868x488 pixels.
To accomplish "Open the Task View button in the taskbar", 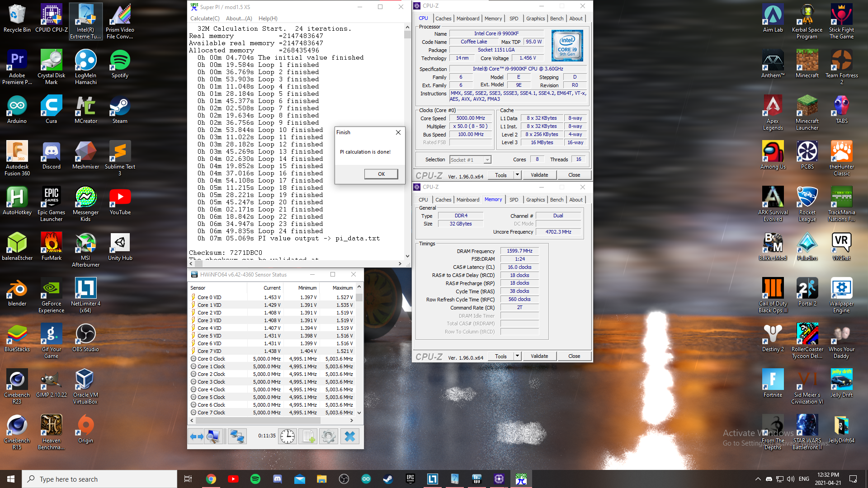I will (x=188, y=479).
